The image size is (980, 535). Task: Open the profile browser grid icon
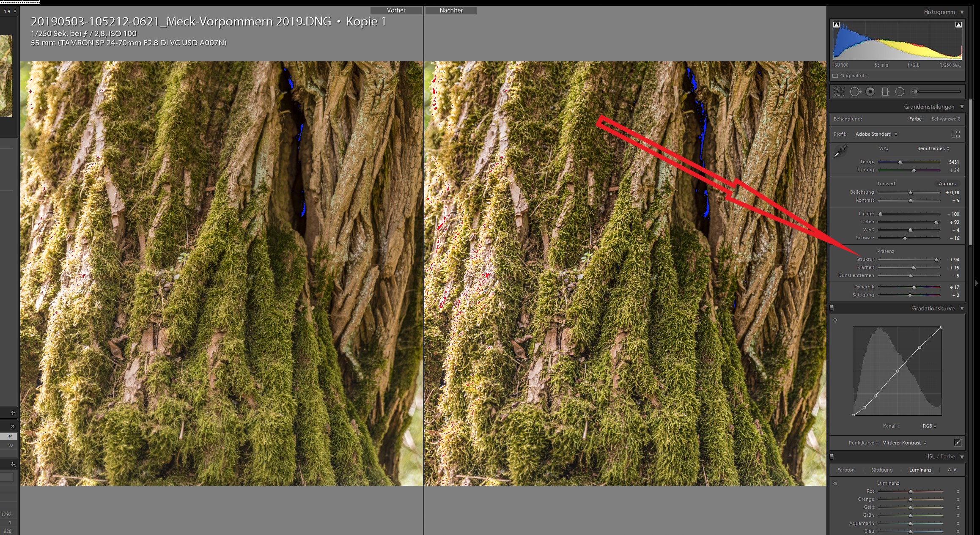click(955, 134)
